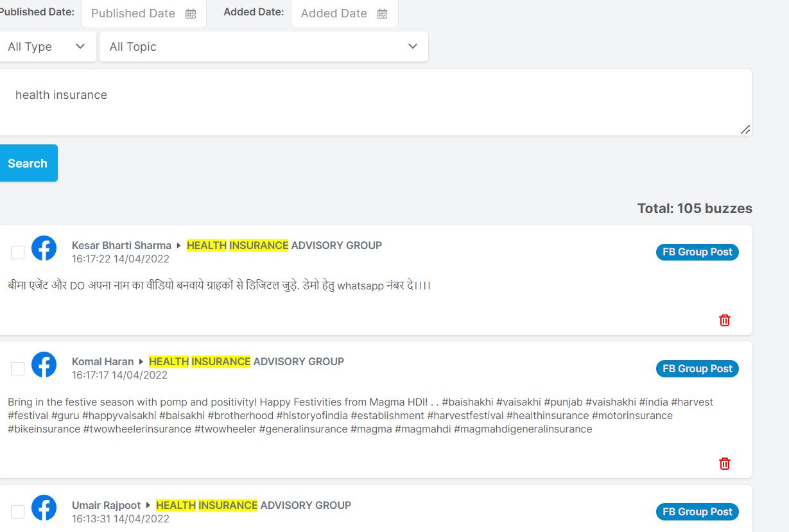
Task: Click the Added Date: label
Action: pos(254,12)
